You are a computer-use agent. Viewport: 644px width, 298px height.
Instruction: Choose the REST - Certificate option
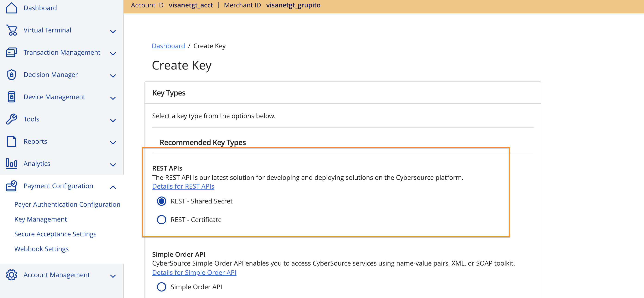162,220
